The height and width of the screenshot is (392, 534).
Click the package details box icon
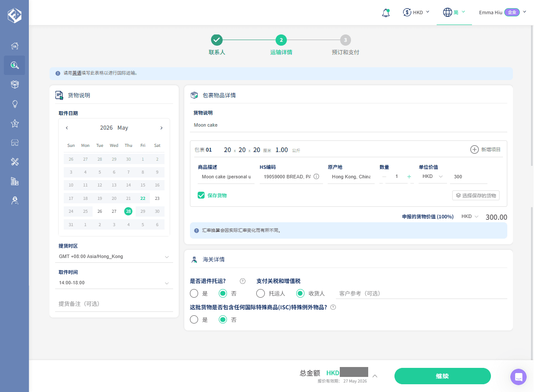pyautogui.click(x=194, y=95)
